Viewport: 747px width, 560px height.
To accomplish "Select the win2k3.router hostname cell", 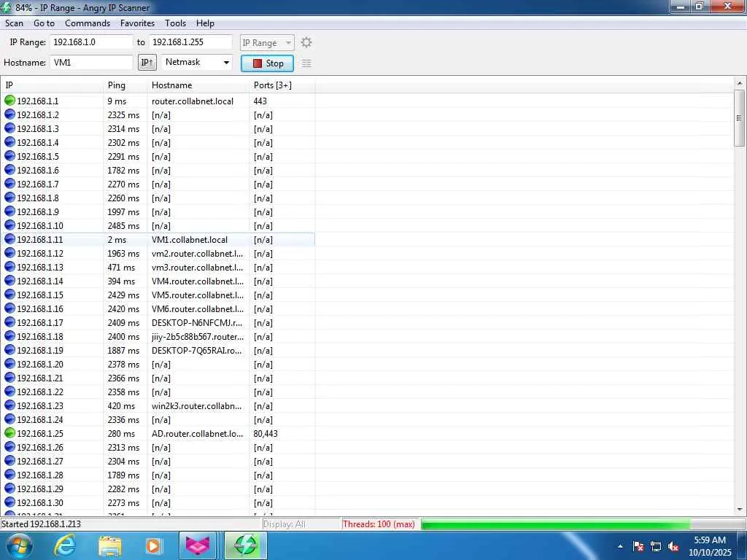I will point(197,405).
